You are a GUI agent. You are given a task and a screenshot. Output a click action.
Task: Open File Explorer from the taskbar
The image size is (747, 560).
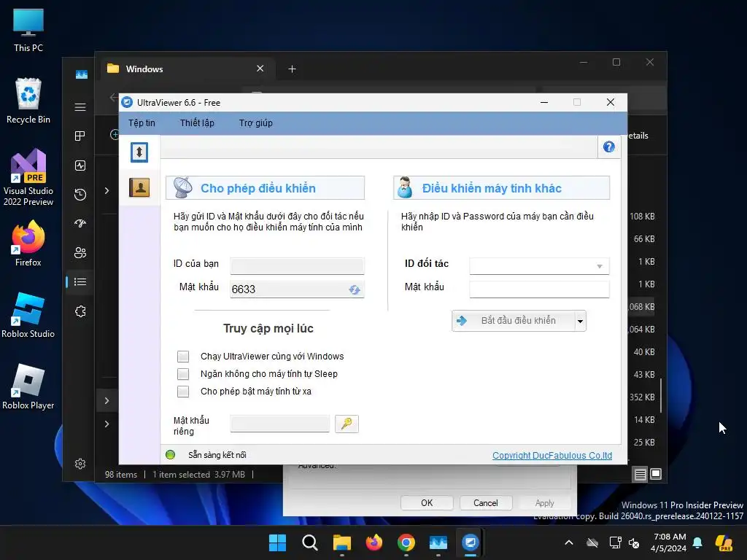click(x=341, y=542)
